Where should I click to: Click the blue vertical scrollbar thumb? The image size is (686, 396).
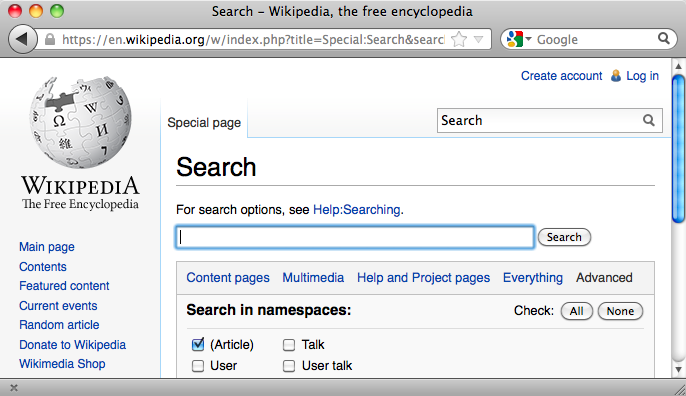pos(679,149)
